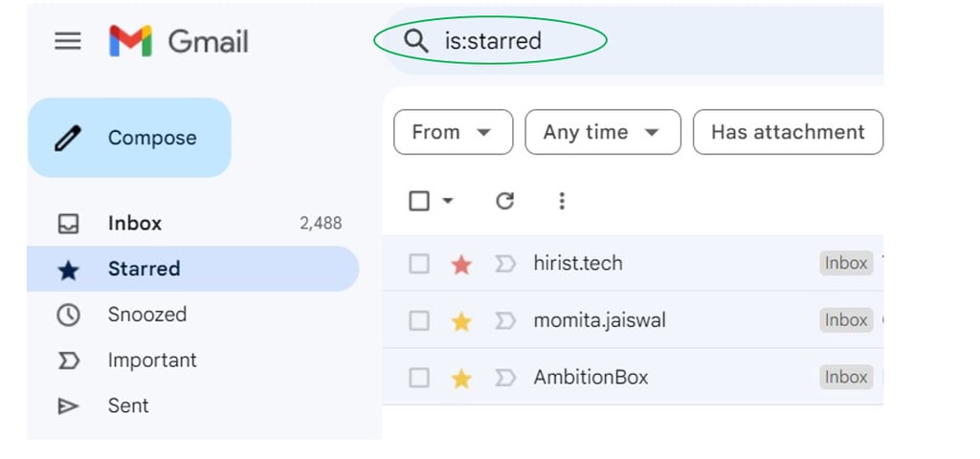Unstar the hirist.tech email
Image resolution: width=980 pixels, height=459 pixels.
461,265
